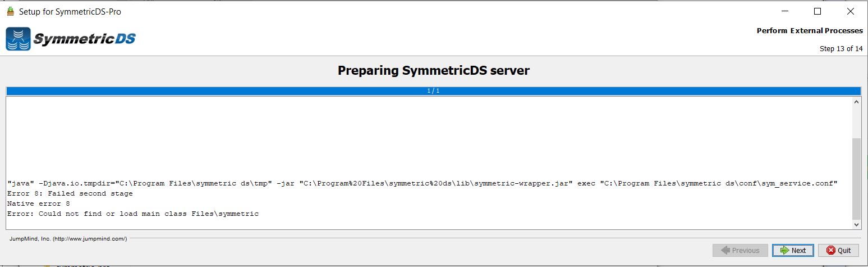
Task: Click the 'Native error 8' output line
Action: 39,204
